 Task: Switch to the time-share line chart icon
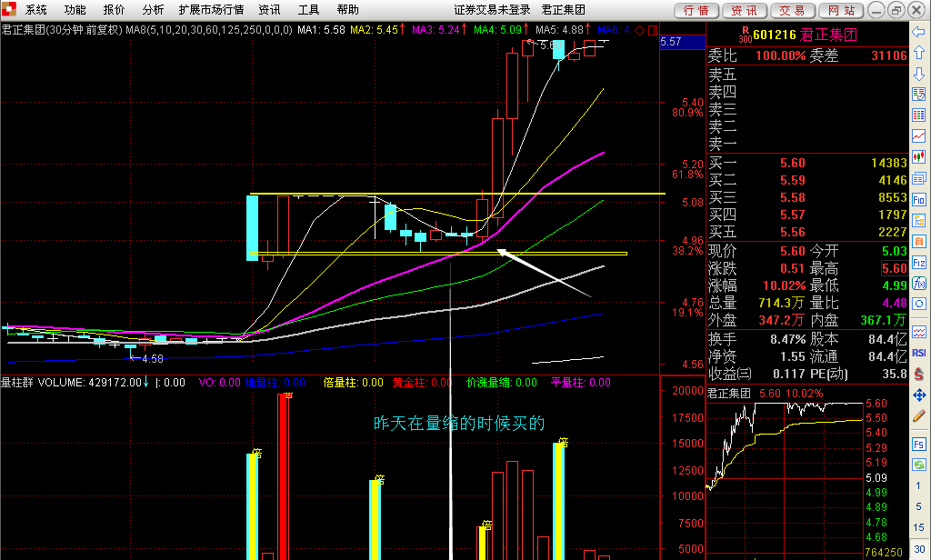[x=918, y=136]
